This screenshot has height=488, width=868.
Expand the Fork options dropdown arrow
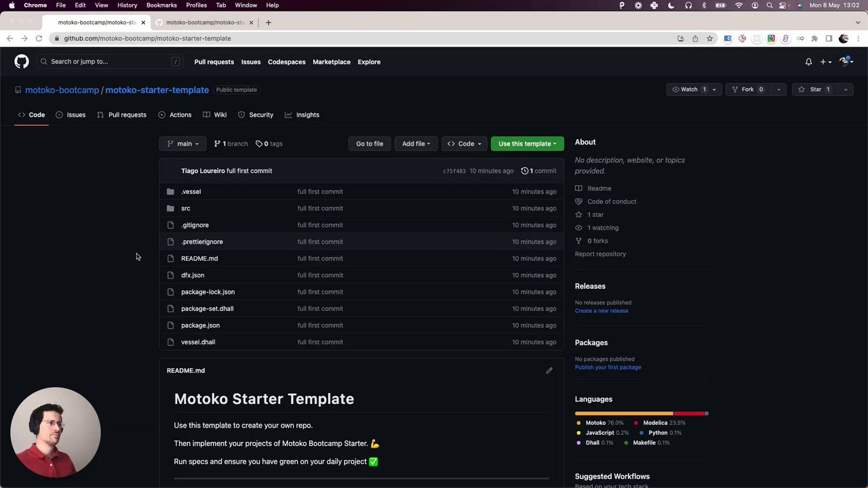[x=778, y=89]
